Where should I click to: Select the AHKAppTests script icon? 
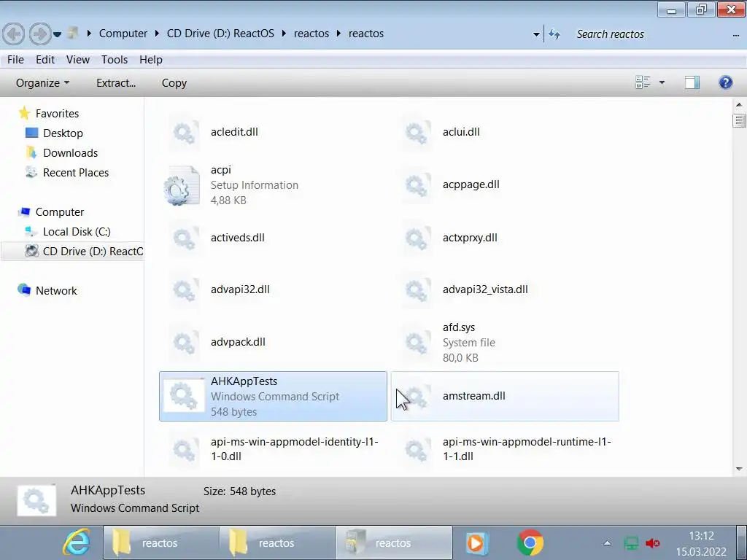tap(184, 396)
